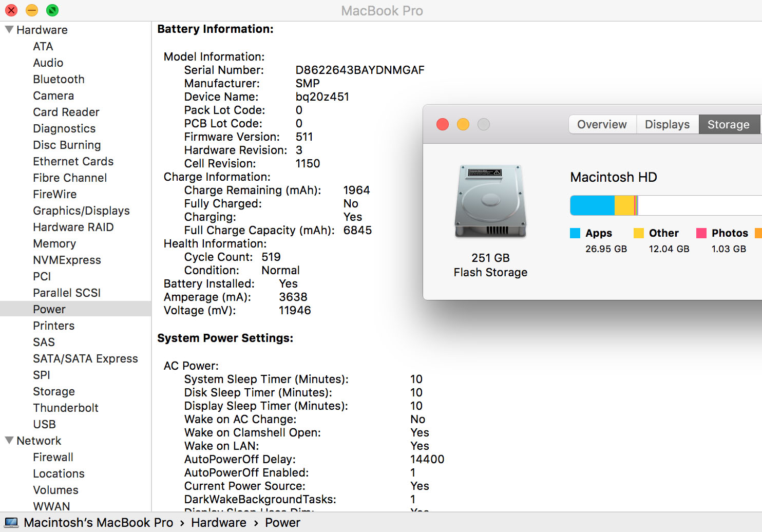Click the blue Apps legend swatch

click(575, 233)
